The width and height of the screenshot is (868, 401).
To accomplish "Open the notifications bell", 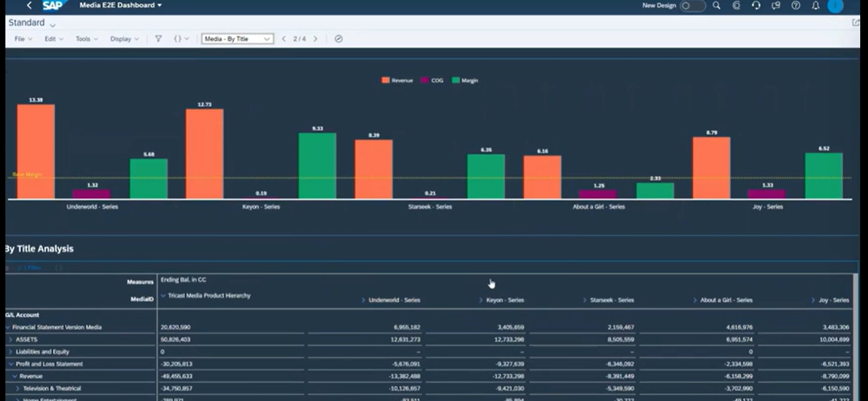I will tap(815, 5).
